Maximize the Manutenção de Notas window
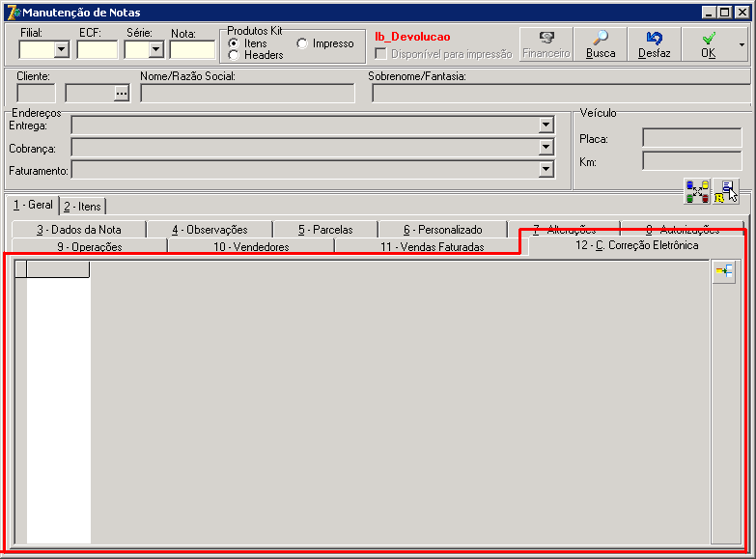This screenshot has width=756, height=559. pos(724,12)
